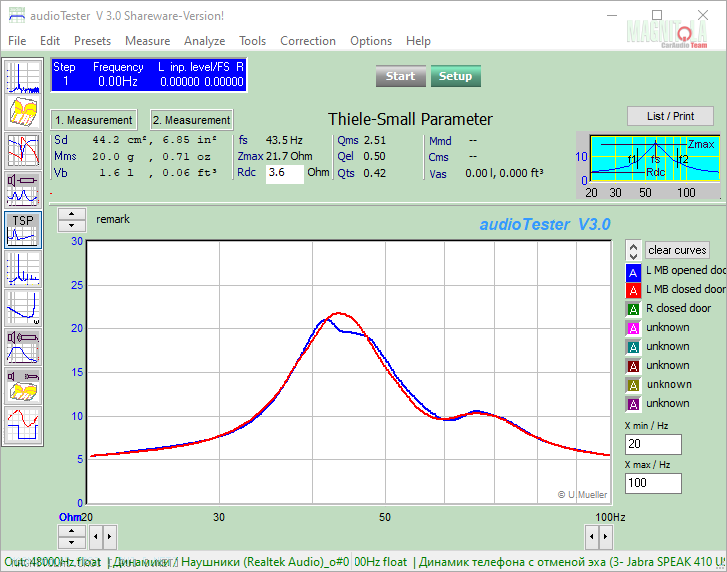Select the dark red A curve slot
Screen dimensions: 727x572
[633, 366]
